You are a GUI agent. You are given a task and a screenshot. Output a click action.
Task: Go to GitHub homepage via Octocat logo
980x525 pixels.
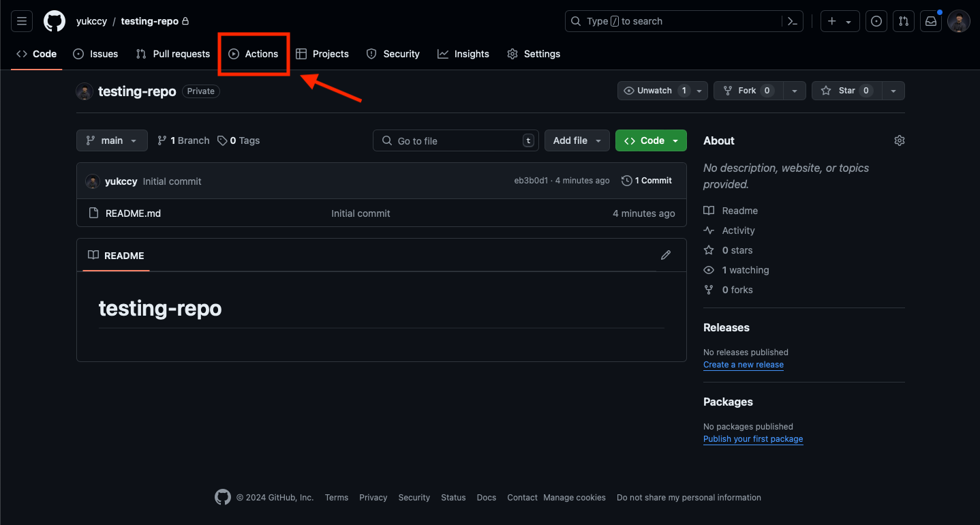(55, 21)
